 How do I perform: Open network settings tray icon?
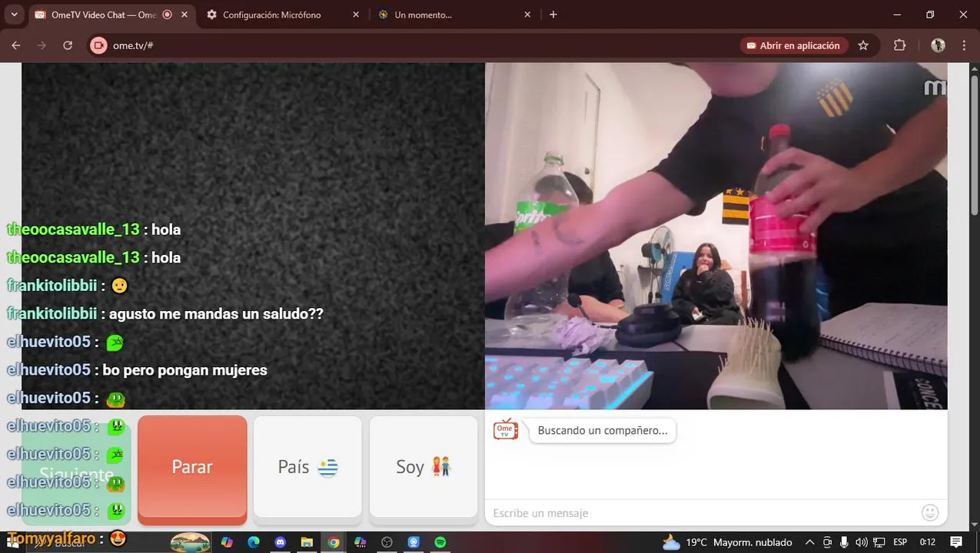click(x=879, y=542)
